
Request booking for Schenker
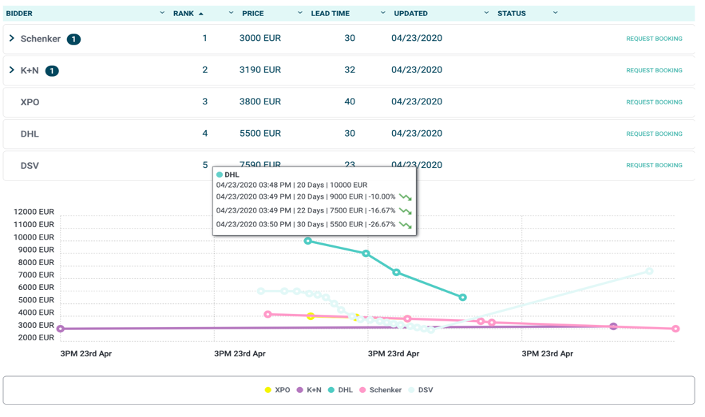[x=654, y=39]
